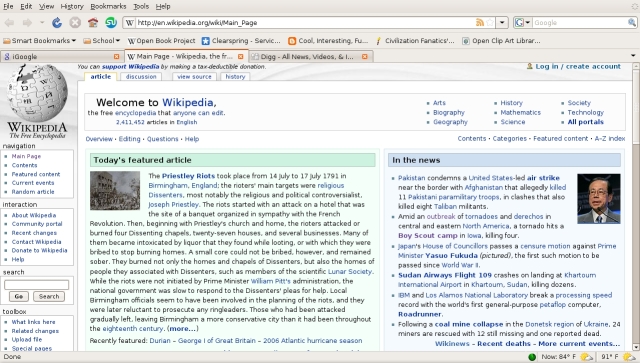Open the File menu
The width and height of the screenshot is (640, 363).
pyautogui.click(x=8, y=7)
